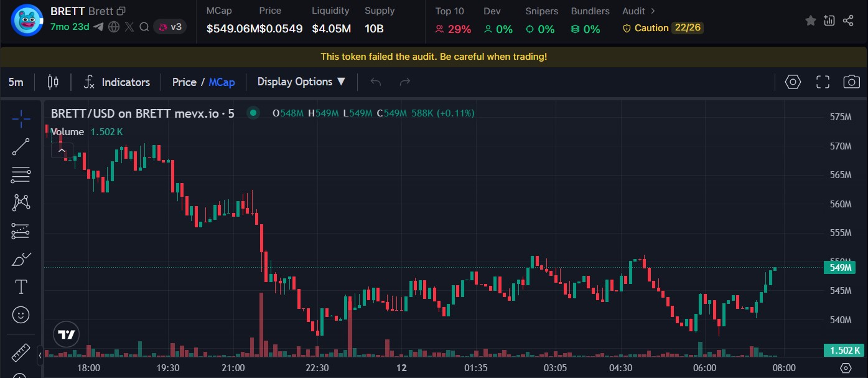Collapse the drawing toolbar side handle
The width and height of the screenshot is (868, 378).
pos(40,356)
